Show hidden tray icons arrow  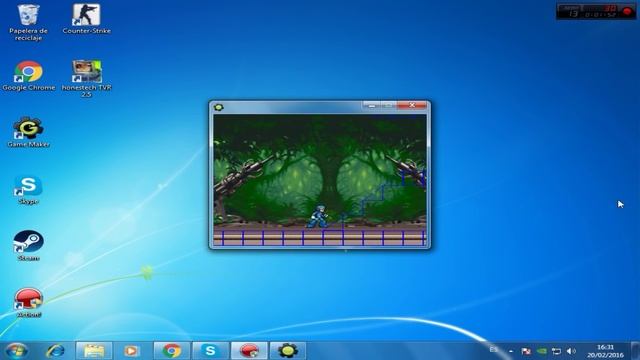[511, 351]
